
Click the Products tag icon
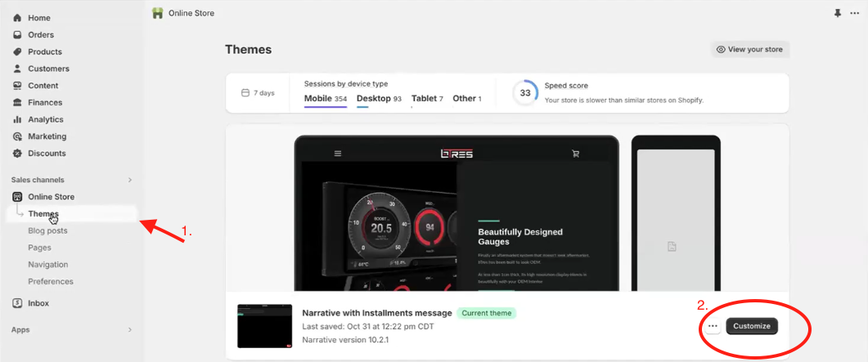(18, 52)
